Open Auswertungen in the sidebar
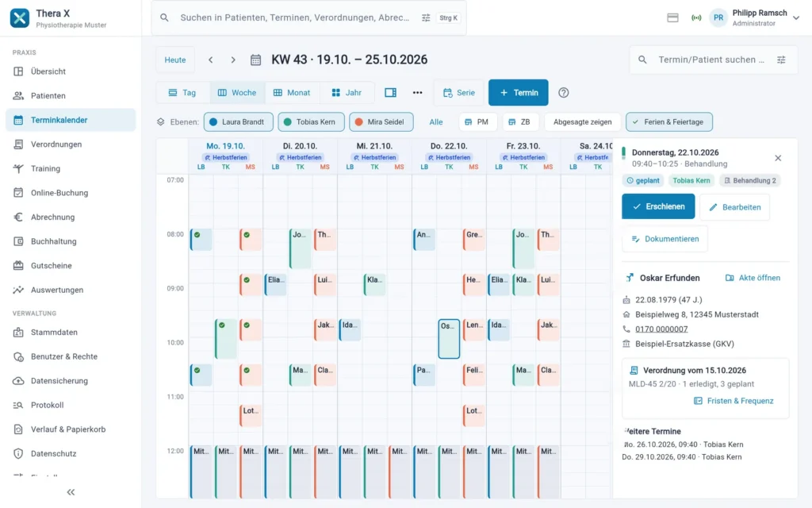 (71, 291)
